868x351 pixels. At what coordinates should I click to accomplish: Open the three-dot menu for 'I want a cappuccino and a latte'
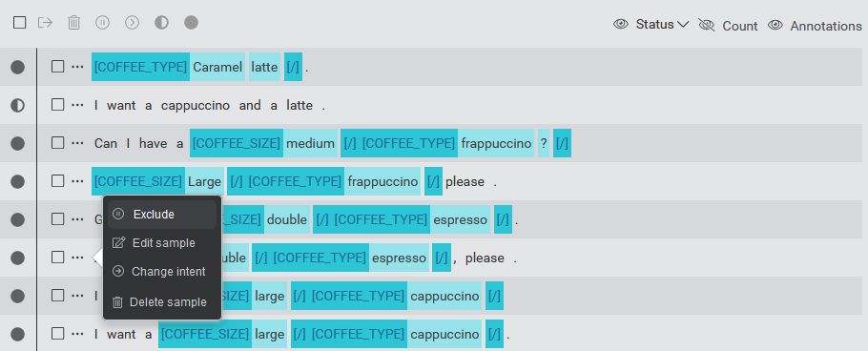(x=77, y=105)
